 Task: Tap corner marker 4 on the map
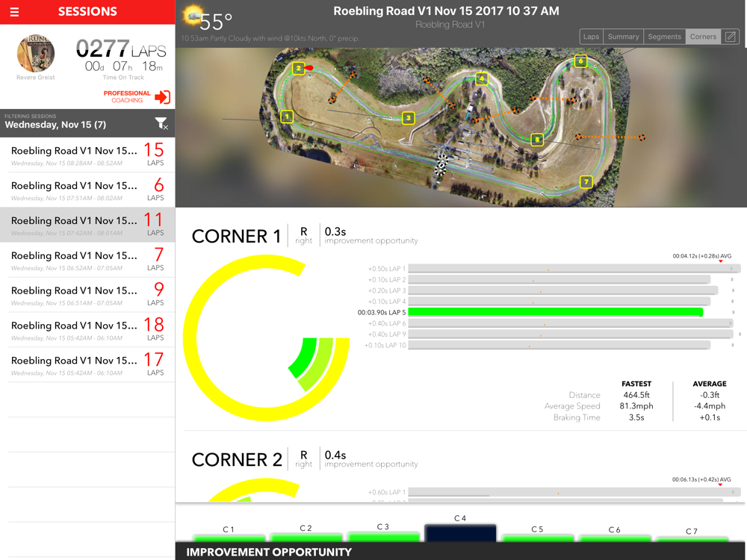click(x=482, y=78)
